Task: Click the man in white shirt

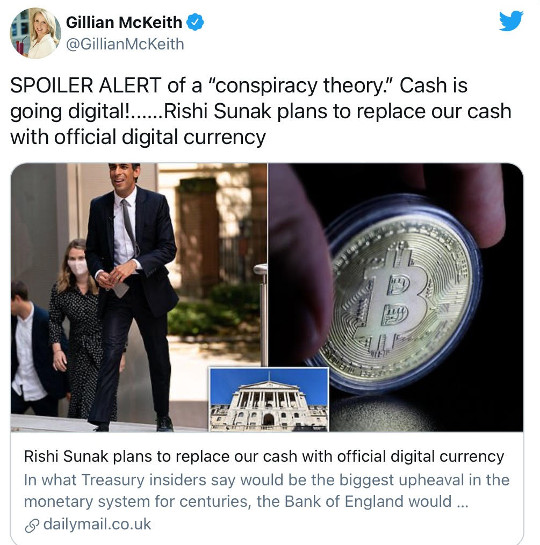Action: [33, 348]
